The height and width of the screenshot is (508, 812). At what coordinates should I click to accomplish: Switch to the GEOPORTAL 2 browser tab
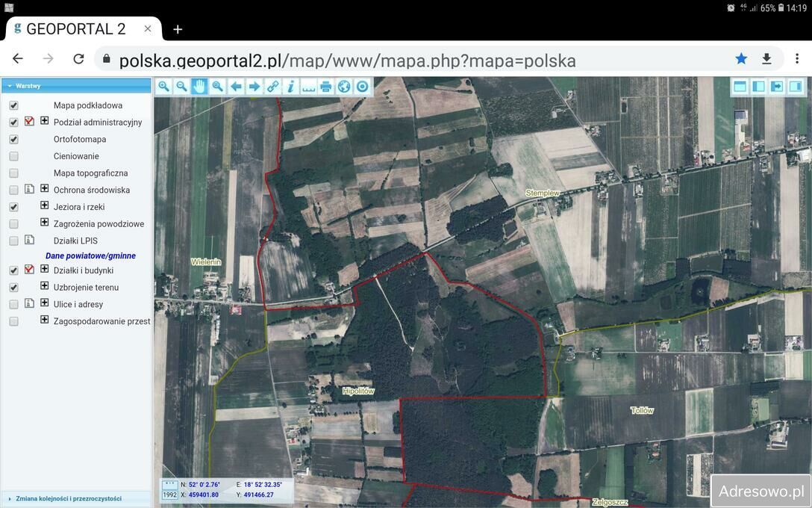75,28
